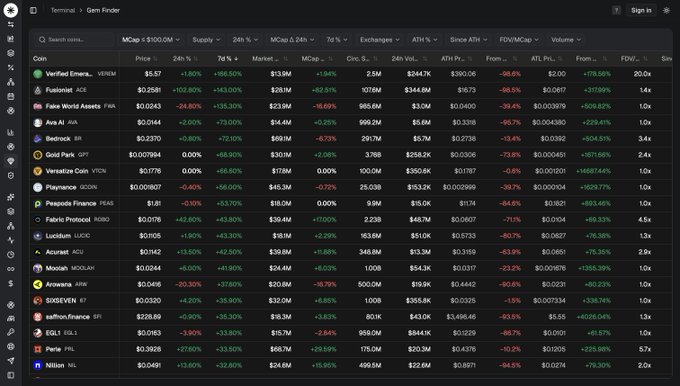Sort by the Price column header
This screenshot has width=680, height=386.
coord(146,59)
